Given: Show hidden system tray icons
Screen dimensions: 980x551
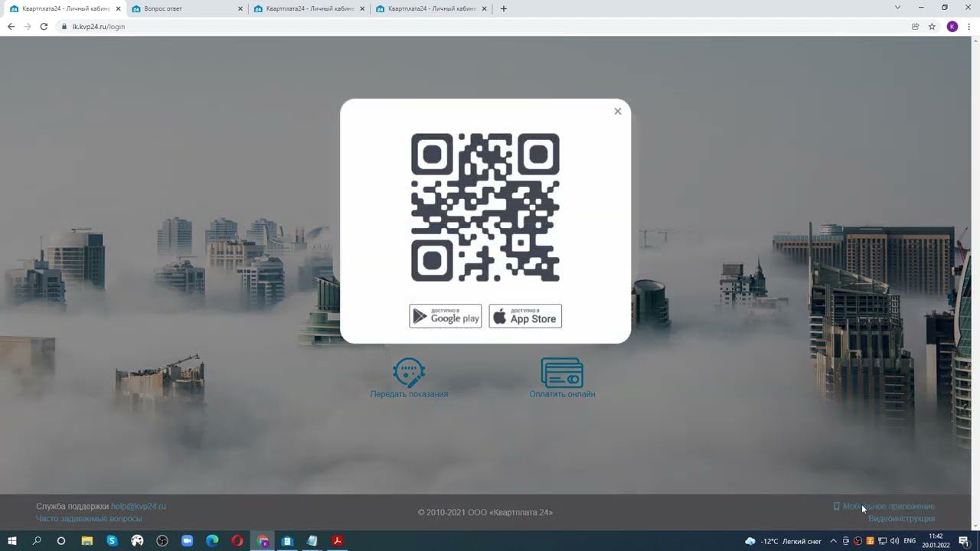Looking at the screenshot, I should coord(833,541).
